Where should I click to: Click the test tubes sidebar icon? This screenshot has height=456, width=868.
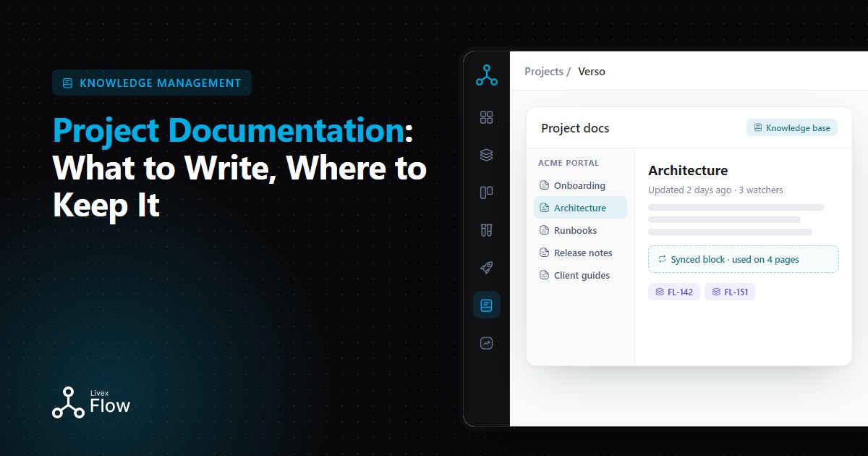click(486, 230)
